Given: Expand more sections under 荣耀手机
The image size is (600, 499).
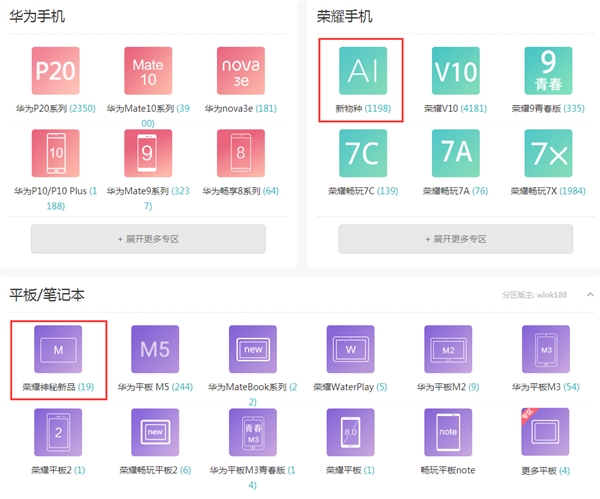Looking at the screenshot, I should (456, 239).
